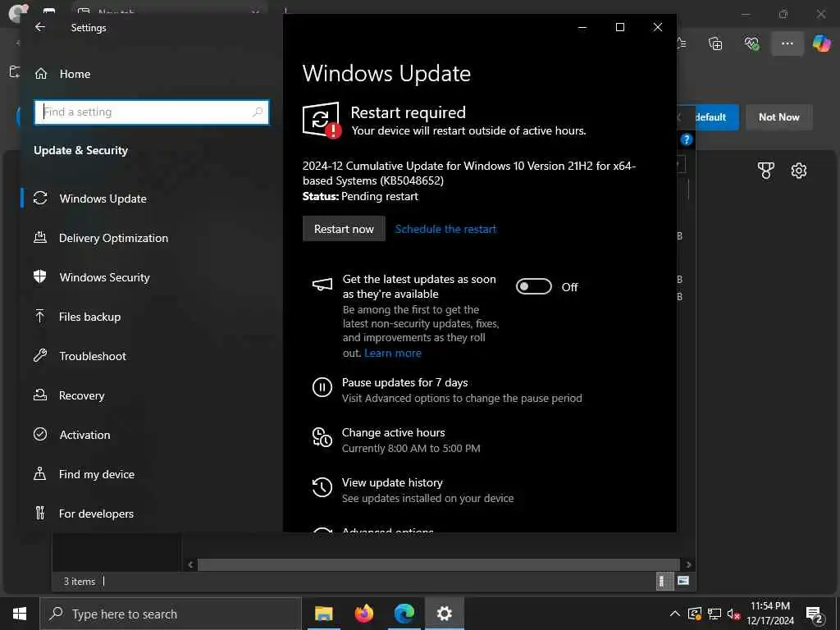Open the Windows Start menu
This screenshot has width=840, height=630.
20,614
